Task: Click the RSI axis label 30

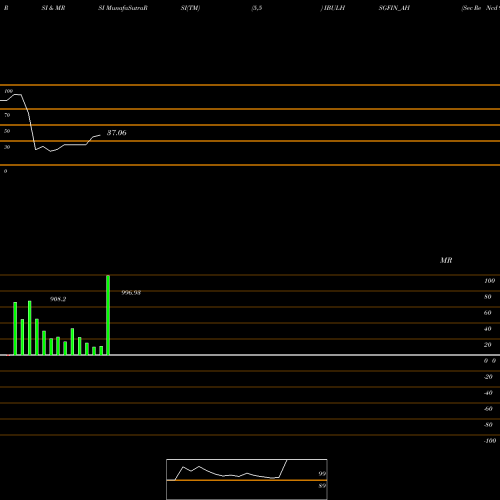Action: point(7,147)
